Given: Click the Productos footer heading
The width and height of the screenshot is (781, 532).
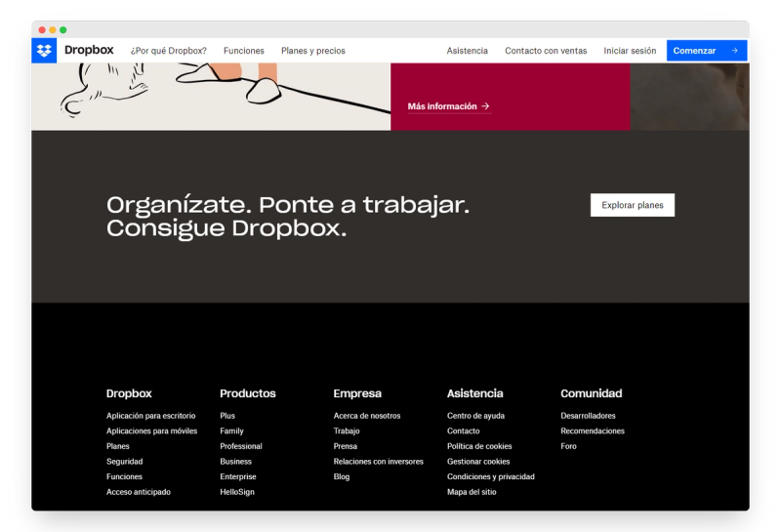Looking at the screenshot, I should pos(248,393).
